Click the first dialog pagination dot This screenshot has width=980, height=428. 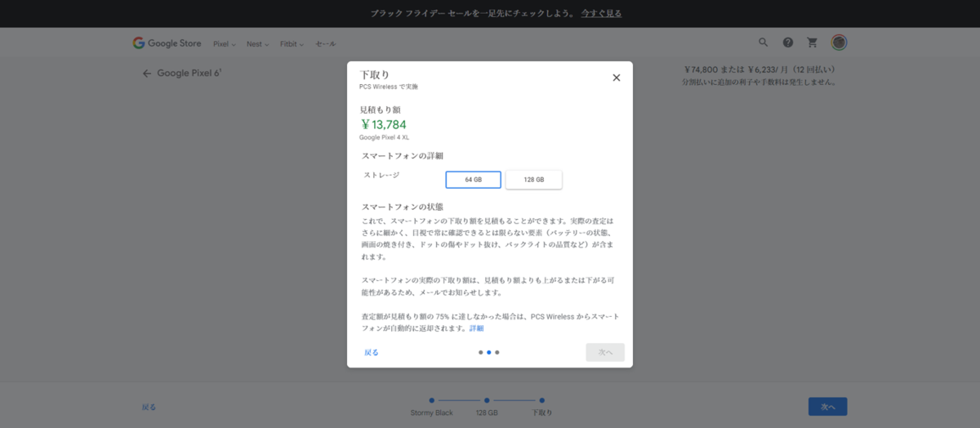[x=480, y=353]
